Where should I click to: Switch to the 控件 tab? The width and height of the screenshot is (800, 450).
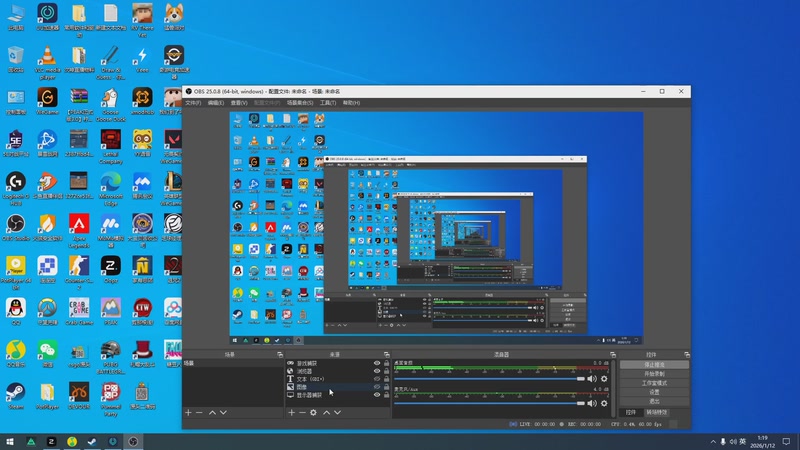tap(631, 412)
